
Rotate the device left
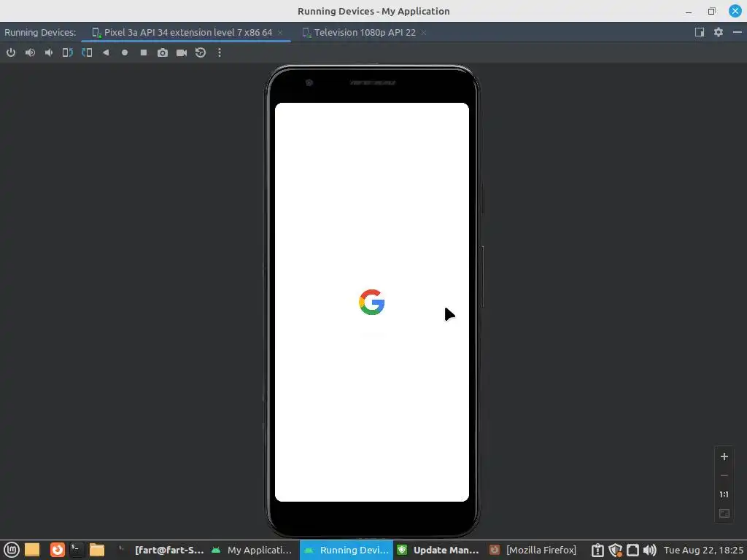coord(68,52)
